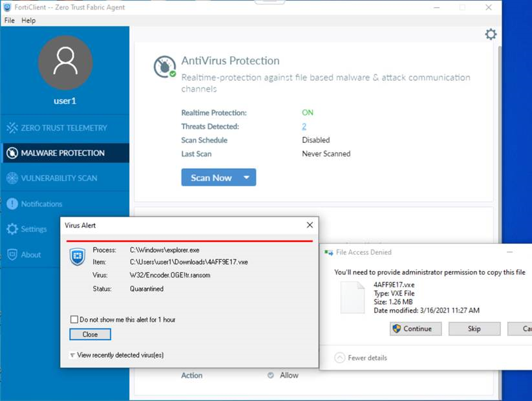Image resolution: width=532 pixels, height=401 pixels.
Task: Select Malware Protection tab
Action: (x=65, y=153)
